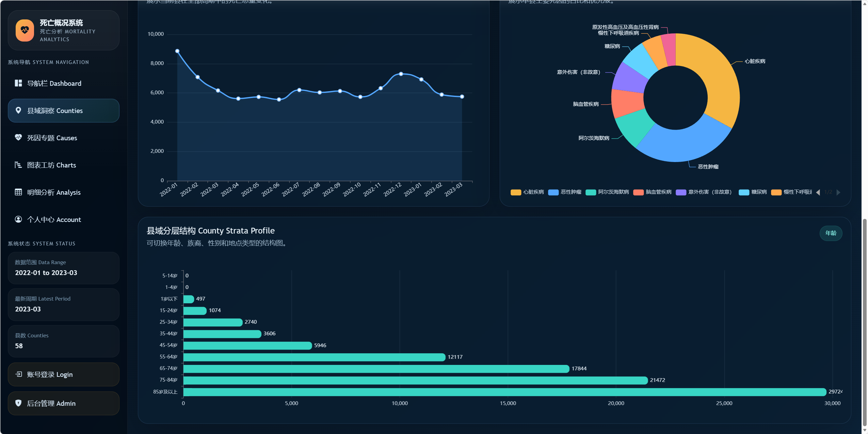Hide 阿尔茨海默病 series via legend
Viewport: 868px width, 434px height.
pos(607,192)
